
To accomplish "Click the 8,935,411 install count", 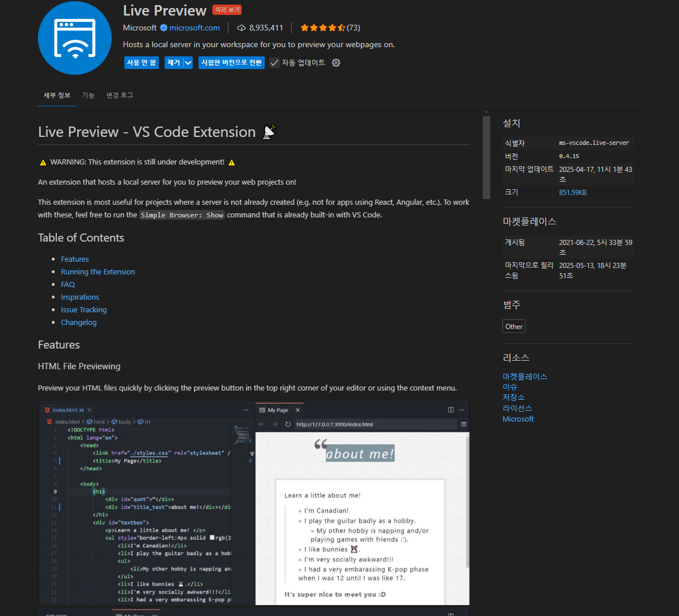I will coord(266,28).
